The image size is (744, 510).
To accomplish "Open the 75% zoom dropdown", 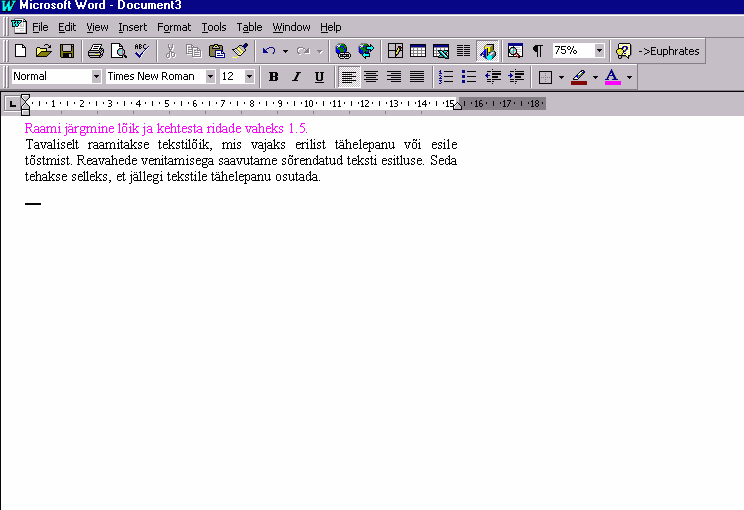I will tap(599, 51).
